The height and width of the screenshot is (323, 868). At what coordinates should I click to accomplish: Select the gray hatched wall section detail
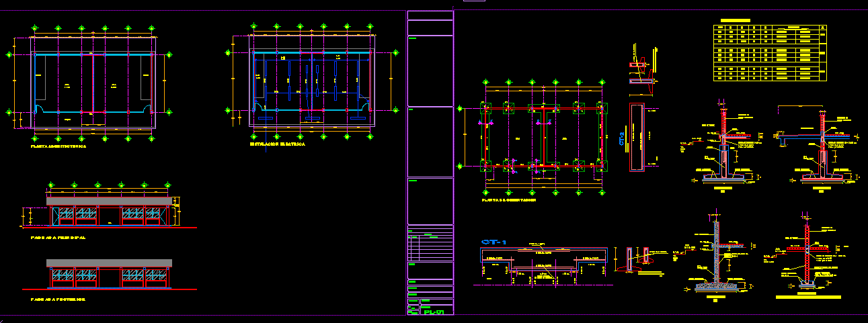coord(715,259)
